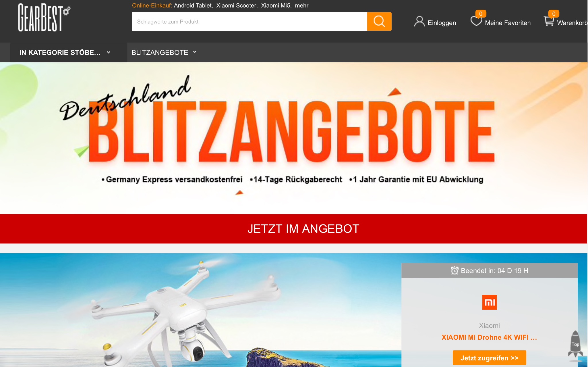
Task: Open the GearBest logo homepage link
Action: (44, 17)
